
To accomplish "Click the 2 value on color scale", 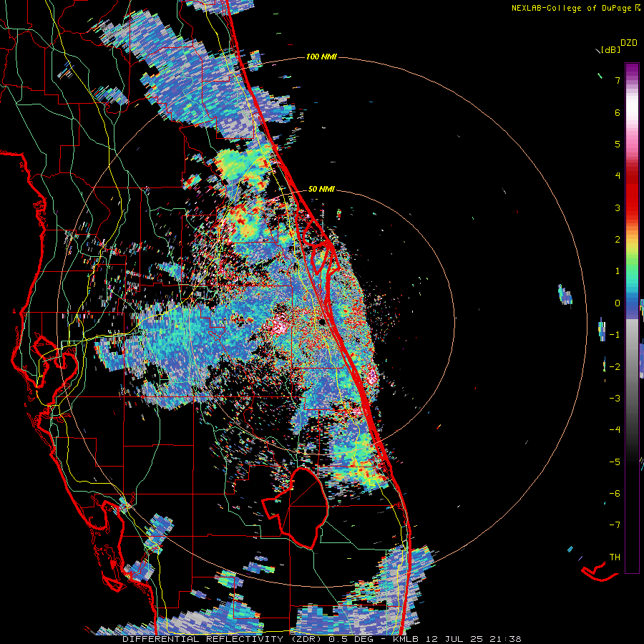I will pos(618,240).
